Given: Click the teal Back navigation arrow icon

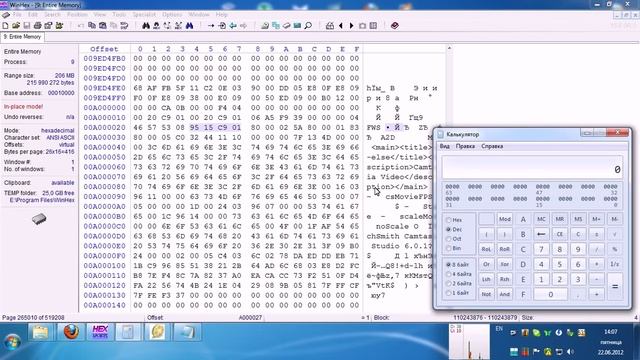Looking at the screenshot, I should point(233,26).
